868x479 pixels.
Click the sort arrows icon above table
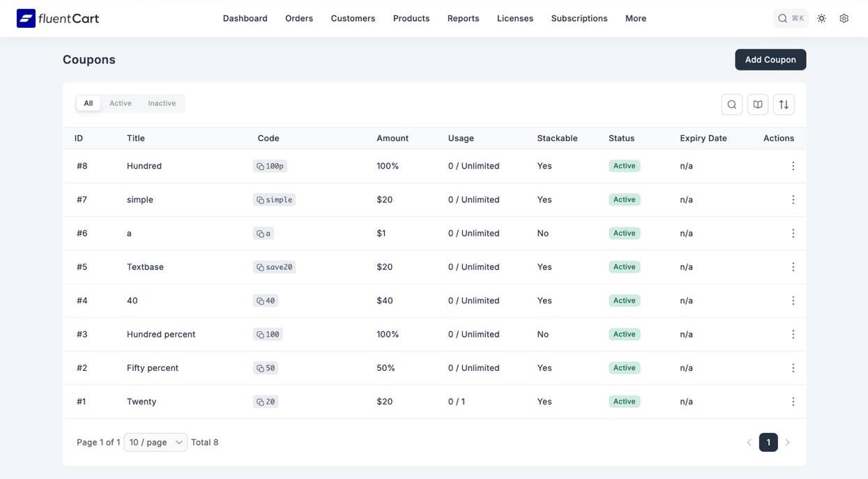click(x=784, y=105)
